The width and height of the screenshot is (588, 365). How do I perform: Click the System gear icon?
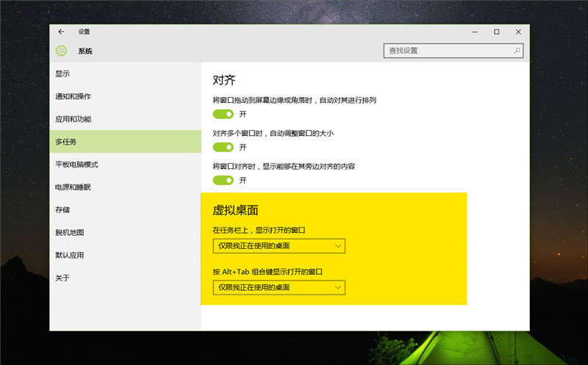tap(61, 51)
